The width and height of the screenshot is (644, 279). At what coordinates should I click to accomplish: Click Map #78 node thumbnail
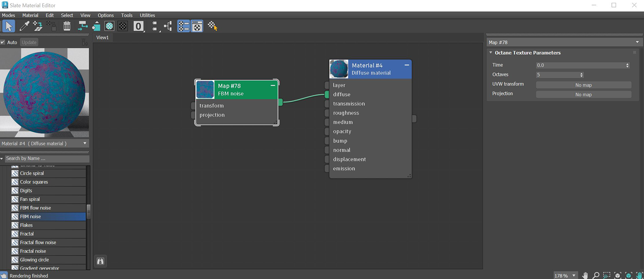tap(205, 90)
